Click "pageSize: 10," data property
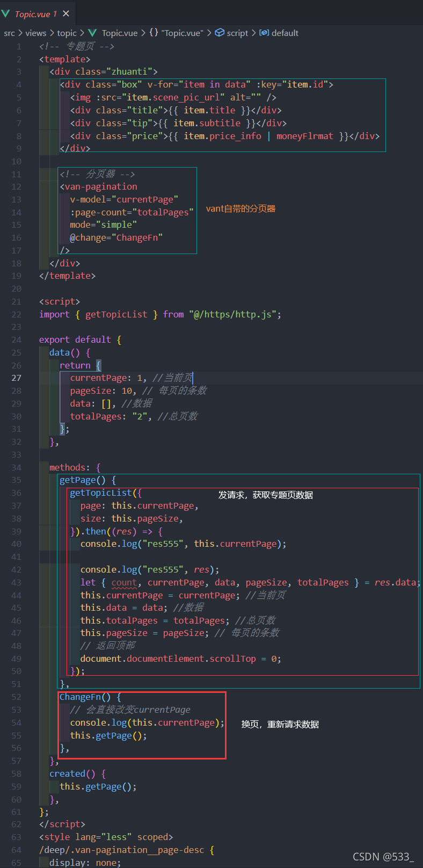 tap(104, 391)
